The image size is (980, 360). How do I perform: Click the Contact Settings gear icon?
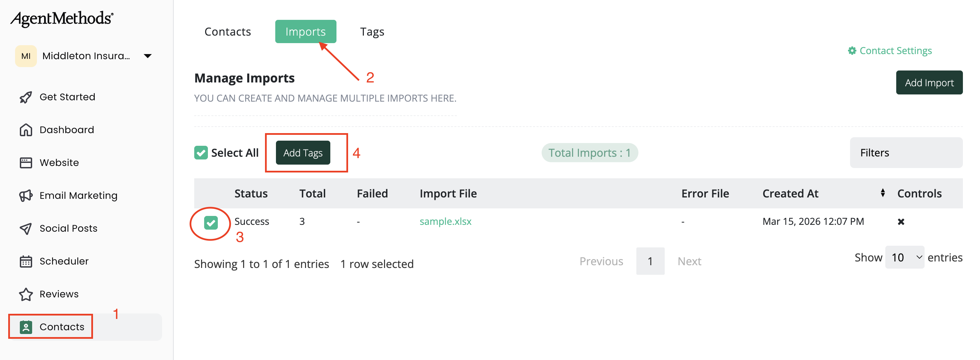[x=852, y=51]
